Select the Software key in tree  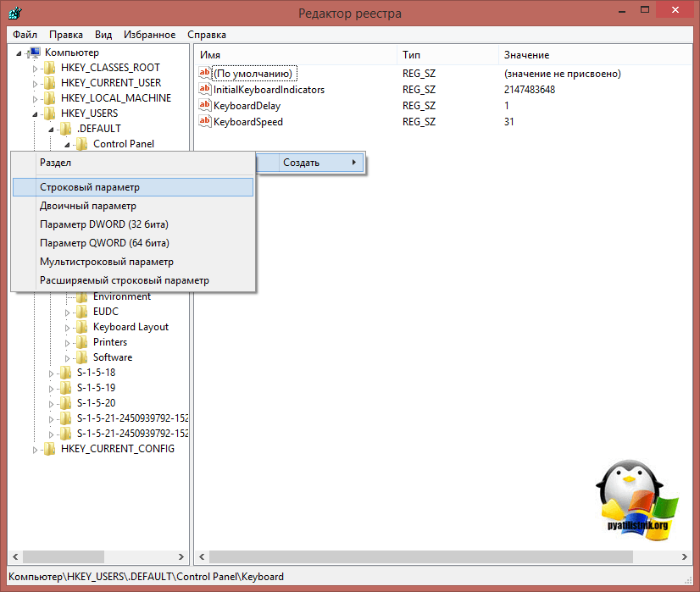click(x=113, y=357)
